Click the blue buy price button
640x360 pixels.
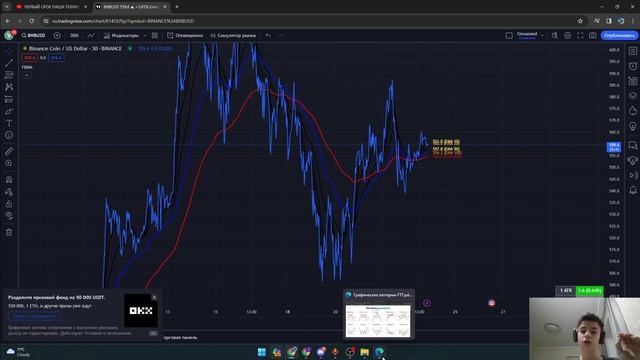(56, 58)
